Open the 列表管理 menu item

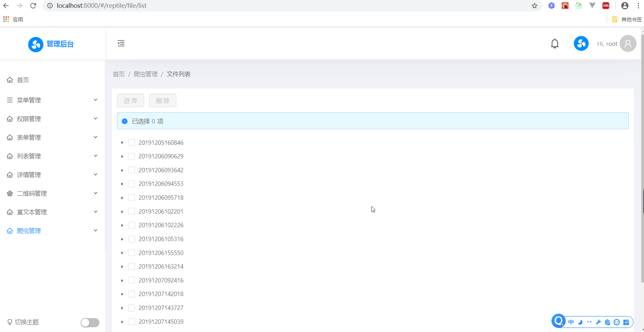pyautogui.click(x=53, y=156)
